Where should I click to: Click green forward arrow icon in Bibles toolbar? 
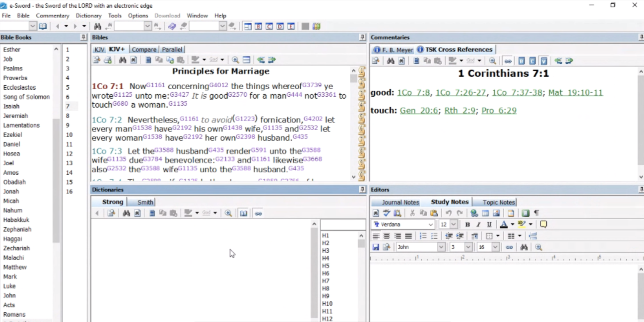pos(272,60)
